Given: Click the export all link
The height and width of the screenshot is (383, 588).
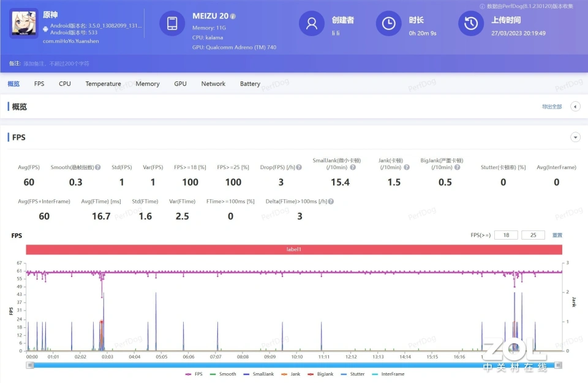Looking at the screenshot, I should 551,107.
